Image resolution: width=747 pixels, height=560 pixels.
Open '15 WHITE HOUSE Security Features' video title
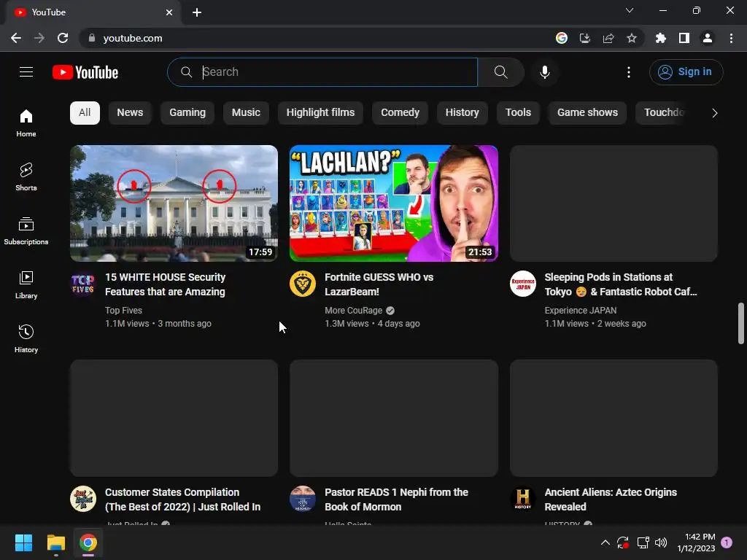[166, 284]
